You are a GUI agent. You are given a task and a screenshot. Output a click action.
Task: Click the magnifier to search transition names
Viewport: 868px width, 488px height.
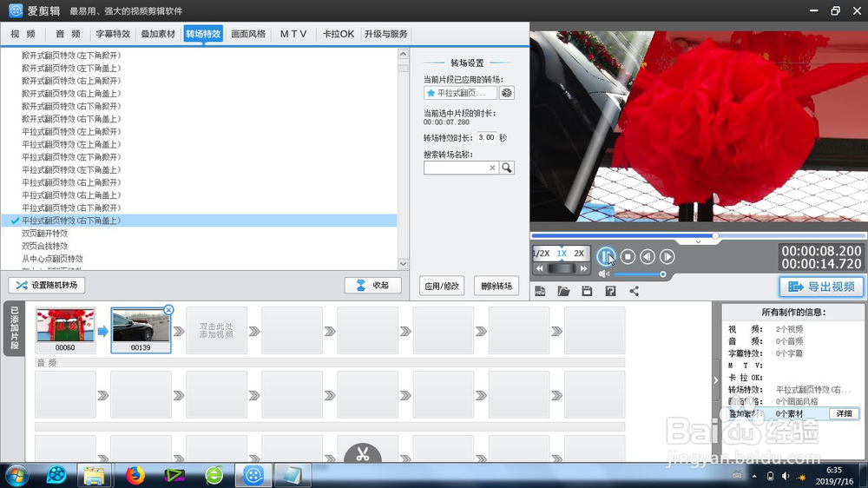pos(507,168)
